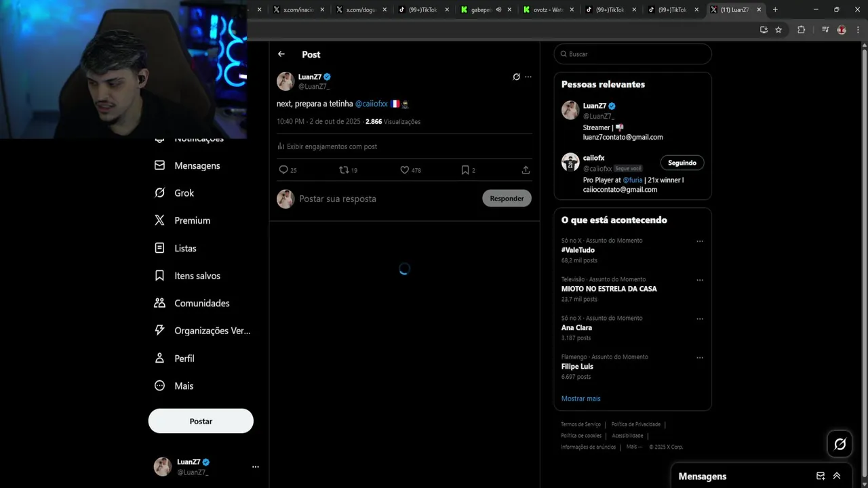Compose new message in Mensagens drawer
The height and width of the screenshot is (488, 868).
pos(821,476)
